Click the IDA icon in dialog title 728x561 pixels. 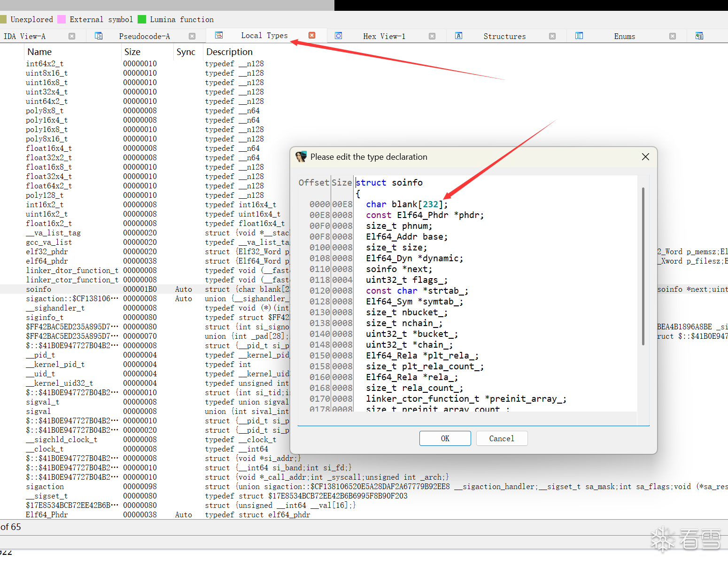301,157
